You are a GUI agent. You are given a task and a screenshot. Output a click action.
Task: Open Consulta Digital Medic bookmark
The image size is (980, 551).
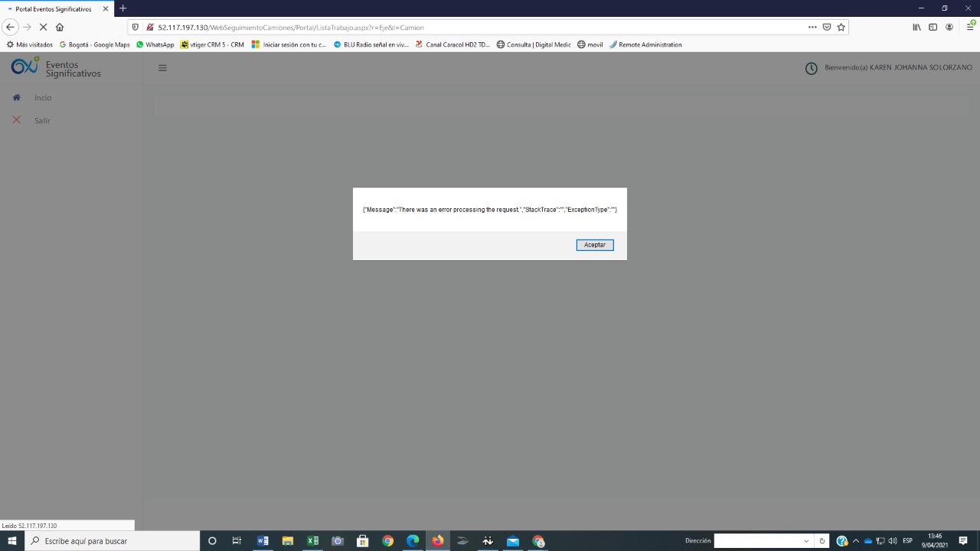[534, 44]
